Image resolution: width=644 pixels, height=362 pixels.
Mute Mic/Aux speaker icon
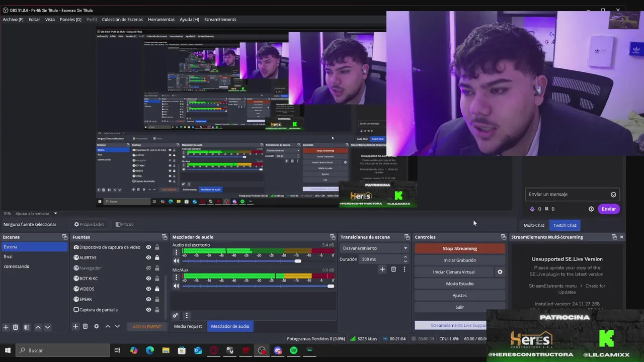pos(176,286)
